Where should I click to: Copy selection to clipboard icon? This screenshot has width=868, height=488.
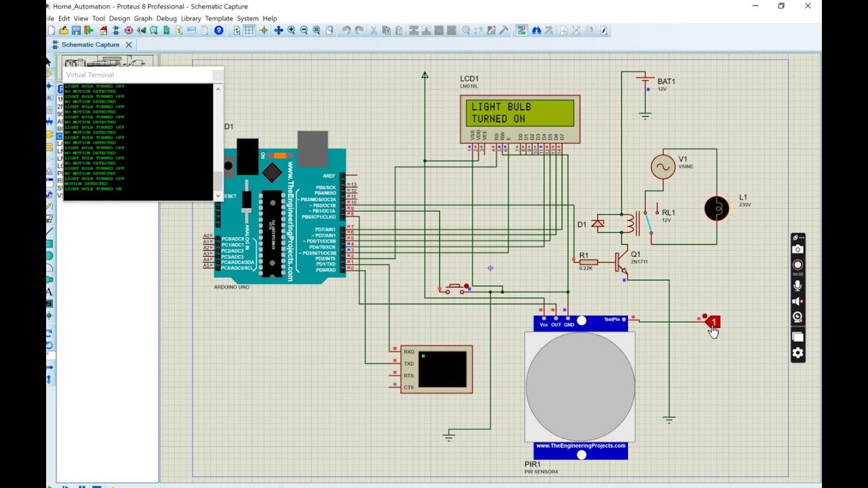click(387, 30)
